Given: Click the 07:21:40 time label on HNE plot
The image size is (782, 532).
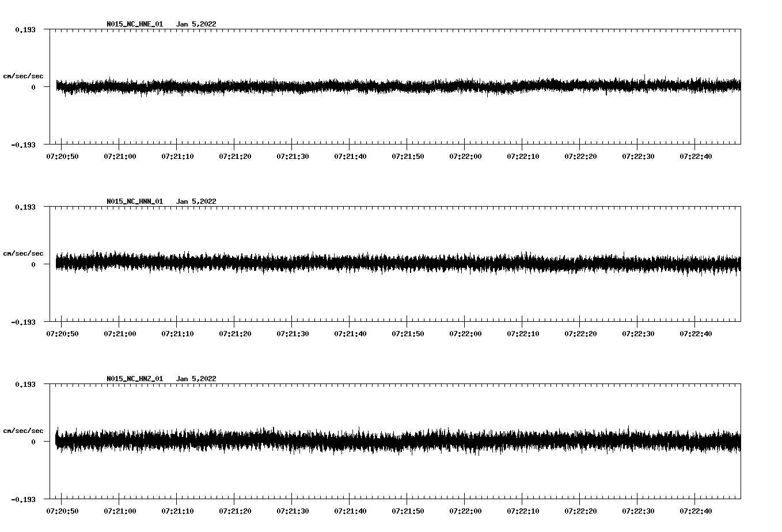Looking at the screenshot, I should (350, 157).
